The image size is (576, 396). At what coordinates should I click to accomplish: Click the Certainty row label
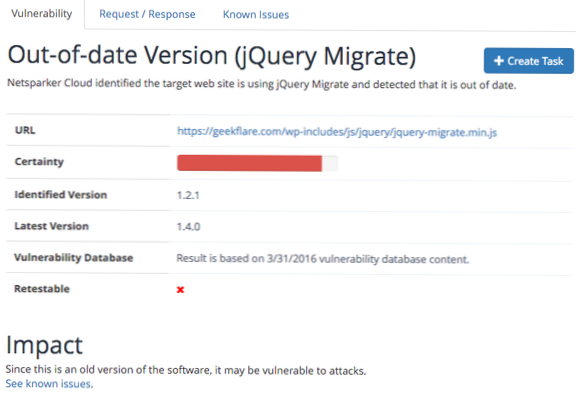pyautogui.click(x=39, y=162)
